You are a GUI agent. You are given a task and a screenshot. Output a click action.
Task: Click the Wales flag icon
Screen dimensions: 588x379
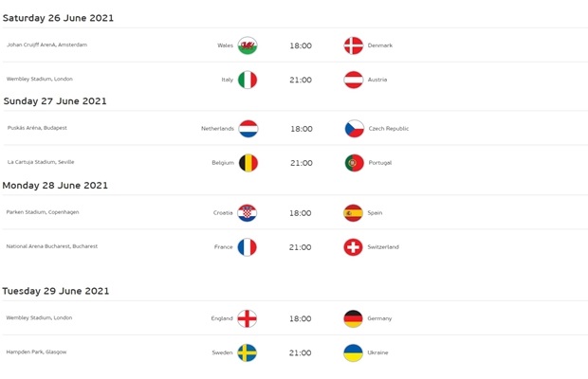point(248,45)
